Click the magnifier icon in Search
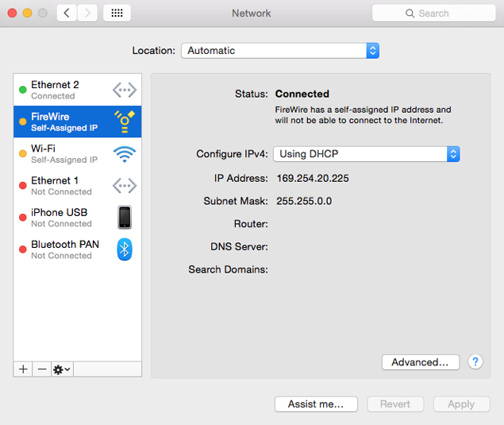Viewport: 504px width, 425px height. tap(410, 14)
